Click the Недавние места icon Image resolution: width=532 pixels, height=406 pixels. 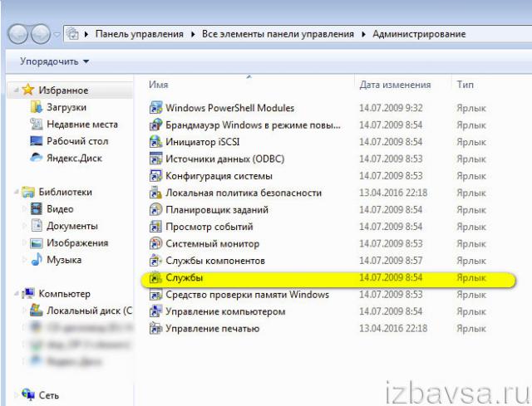click(37, 124)
